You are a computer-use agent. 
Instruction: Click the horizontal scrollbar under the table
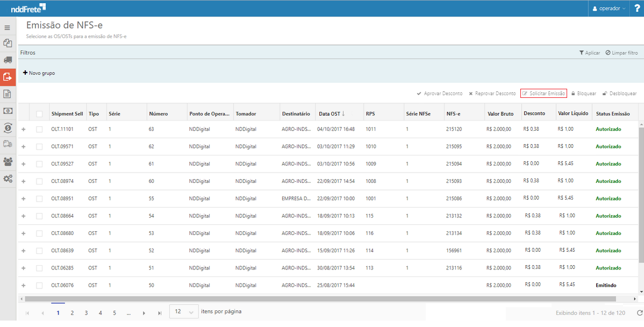tap(323, 298)
